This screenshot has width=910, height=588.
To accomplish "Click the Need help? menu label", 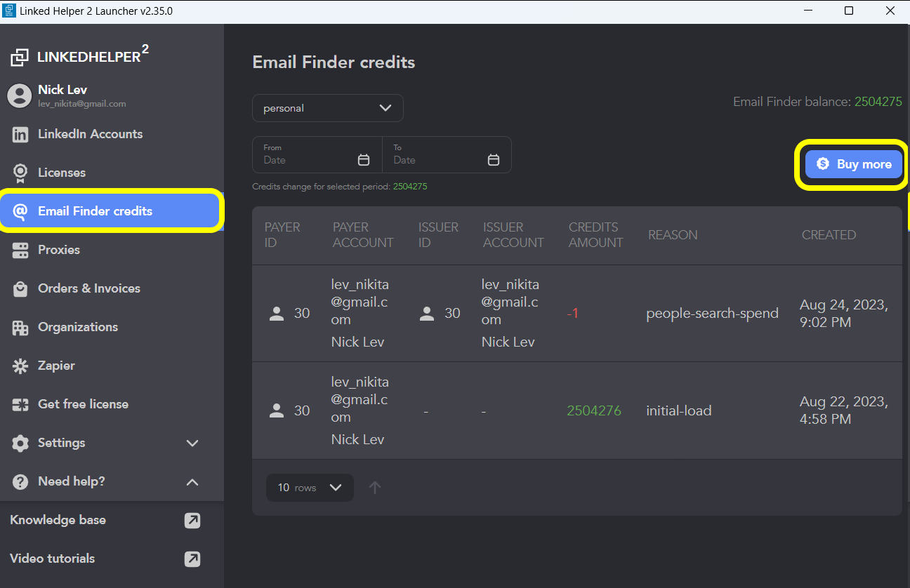I will [71, 481].
